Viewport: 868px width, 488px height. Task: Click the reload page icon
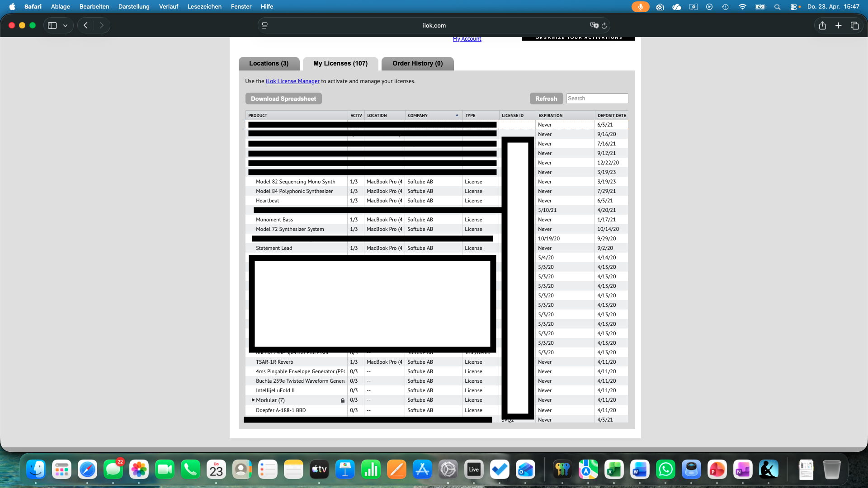(x=604, y=26)
